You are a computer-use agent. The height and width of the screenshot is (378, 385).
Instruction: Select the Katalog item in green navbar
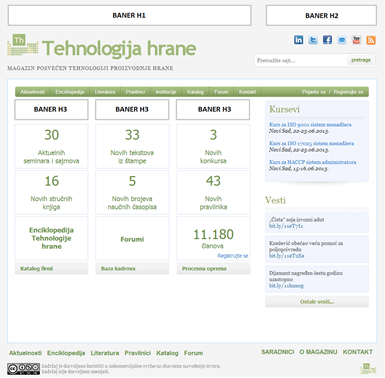[x=195, y=92]
